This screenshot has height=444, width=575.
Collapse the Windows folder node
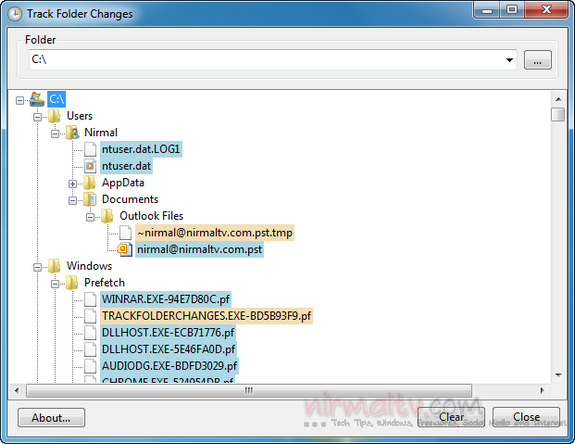coord(37,267)
